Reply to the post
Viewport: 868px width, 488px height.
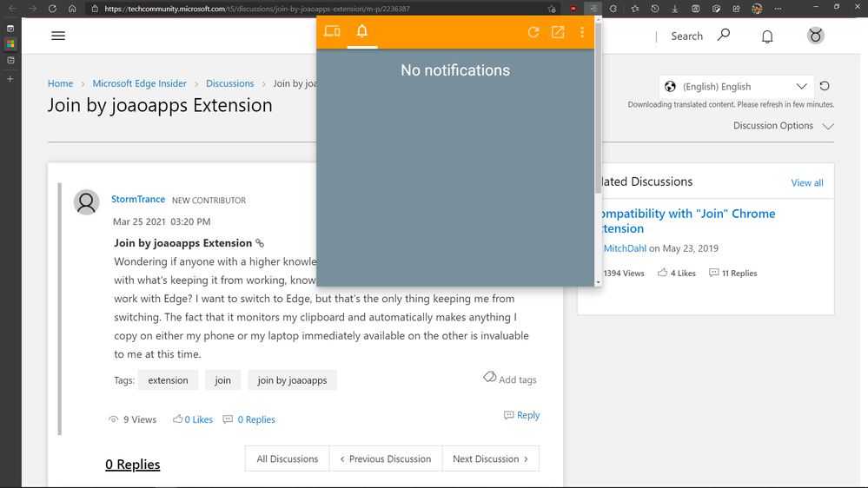(x=522, y=415)
